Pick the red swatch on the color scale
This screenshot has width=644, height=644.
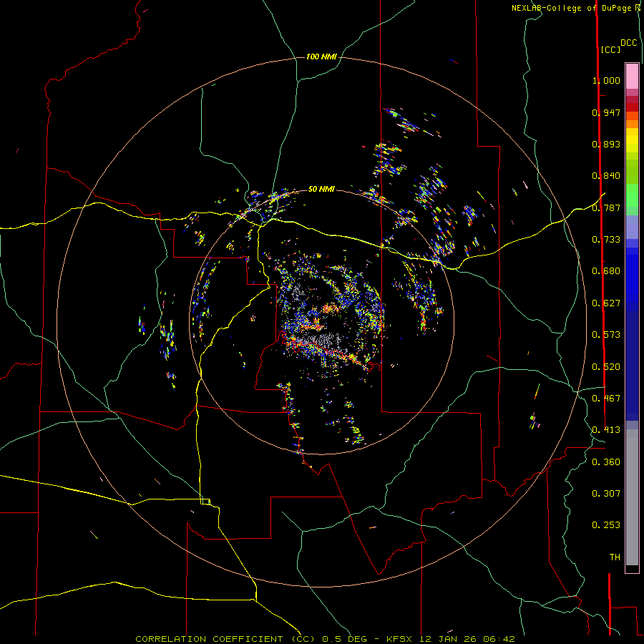tap(632, 107)
